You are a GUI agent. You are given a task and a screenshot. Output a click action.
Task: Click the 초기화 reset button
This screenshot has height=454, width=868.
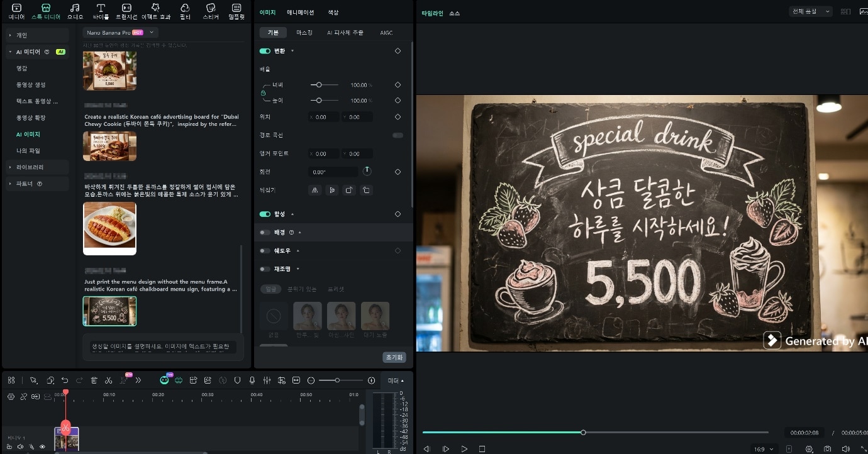click(x=394, y=357)
